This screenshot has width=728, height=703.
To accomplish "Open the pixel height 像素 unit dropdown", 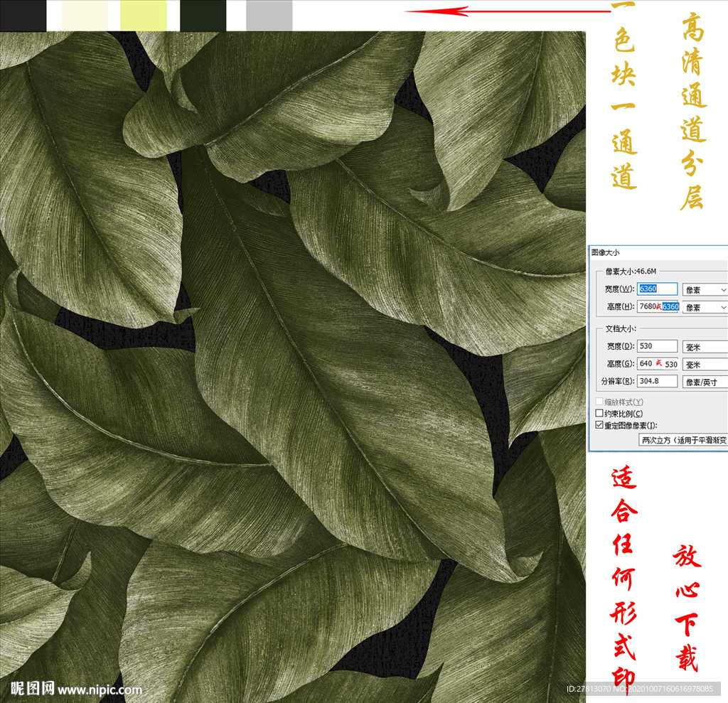I will [705, 307].
